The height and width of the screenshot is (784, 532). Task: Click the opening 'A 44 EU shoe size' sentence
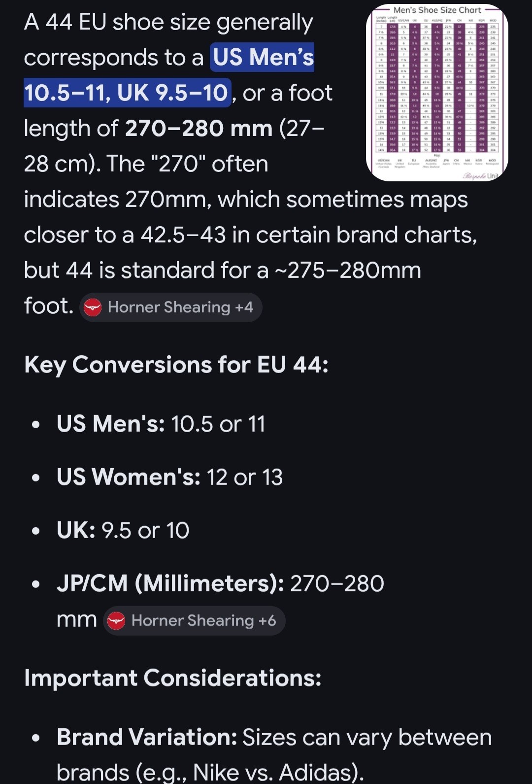pyautogui.click(x=168, y=23)
